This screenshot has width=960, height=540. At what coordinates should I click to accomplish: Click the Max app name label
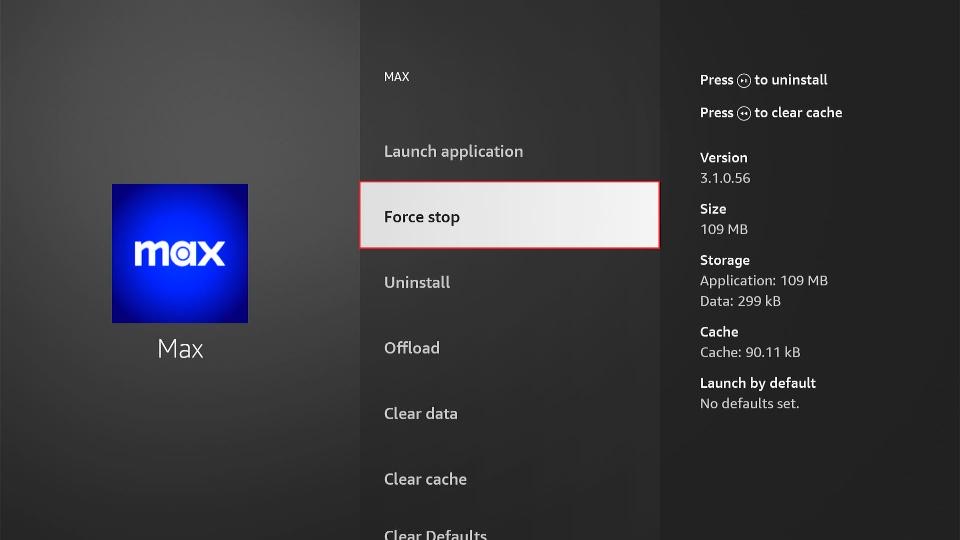[180, 349]
